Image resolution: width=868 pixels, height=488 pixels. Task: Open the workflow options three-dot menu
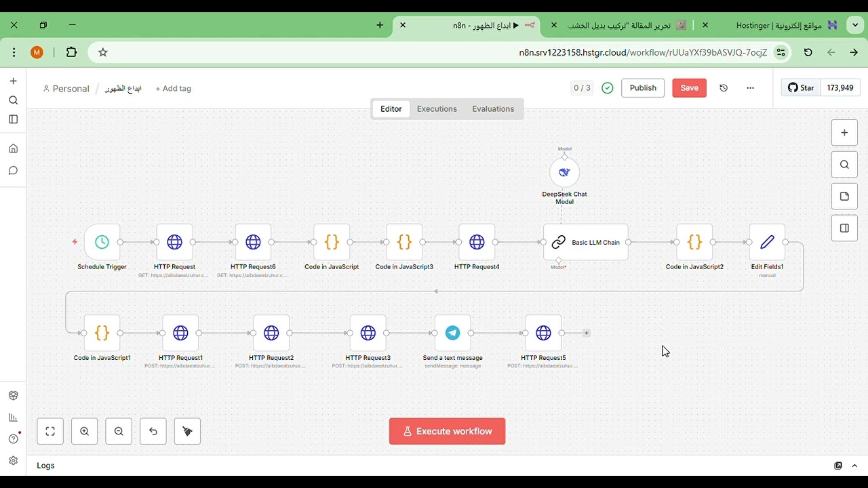750,88
